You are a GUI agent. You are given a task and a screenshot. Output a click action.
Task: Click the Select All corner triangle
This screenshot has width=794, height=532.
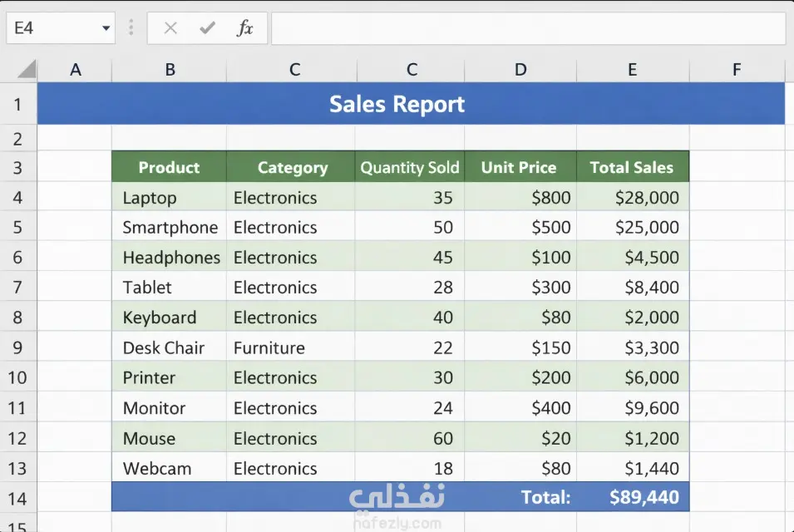click(26, 70)
